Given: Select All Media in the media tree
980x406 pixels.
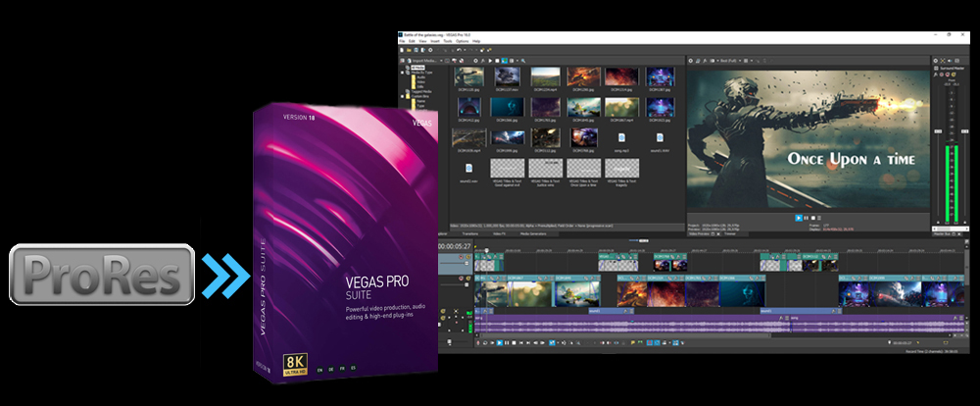Looking at the screenshot, I should [417, 67].
